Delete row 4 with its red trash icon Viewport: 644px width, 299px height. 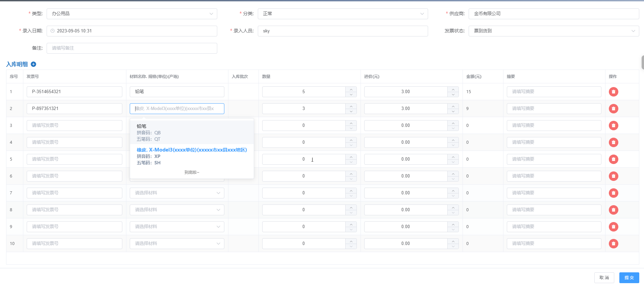coord(614,142)
